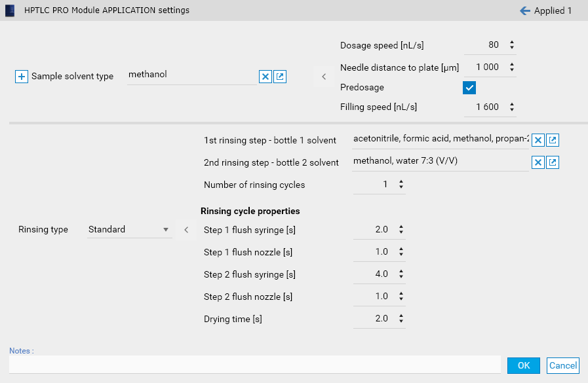Collapse the rinsing settings chevron
Screen dimensions: 588x383
coord(186,230)
